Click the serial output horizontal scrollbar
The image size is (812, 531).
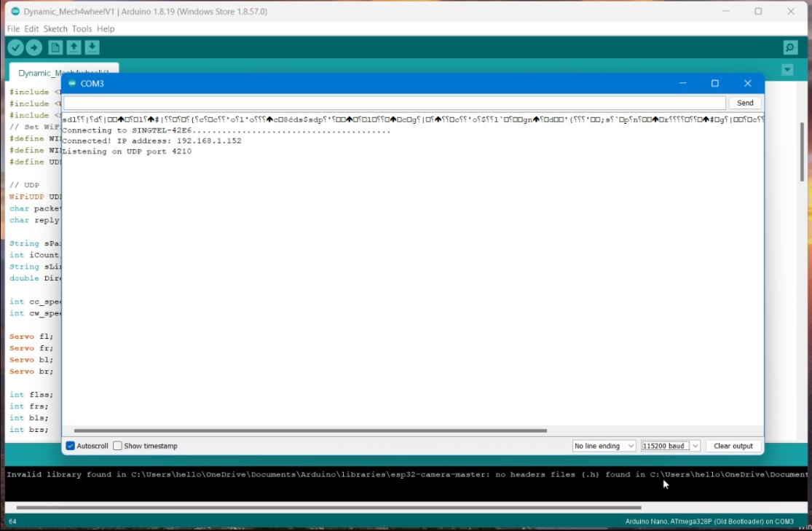pos(310,430)
